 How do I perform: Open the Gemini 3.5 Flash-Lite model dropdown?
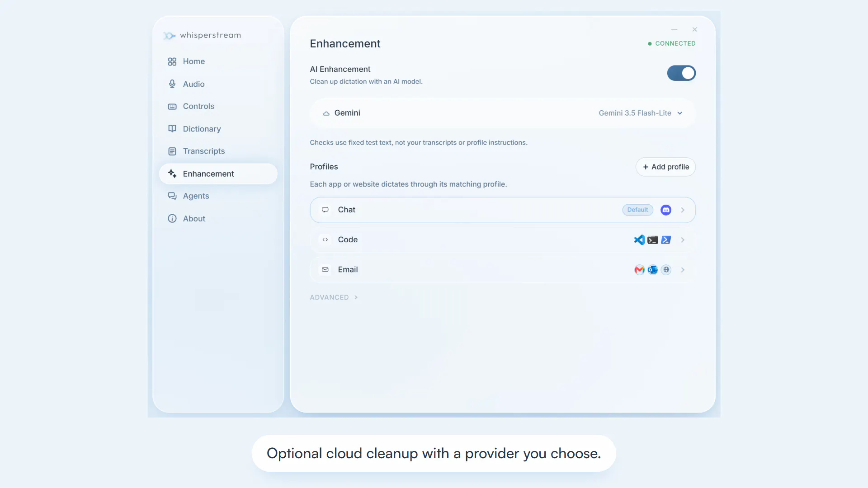(x=640, y=113)
